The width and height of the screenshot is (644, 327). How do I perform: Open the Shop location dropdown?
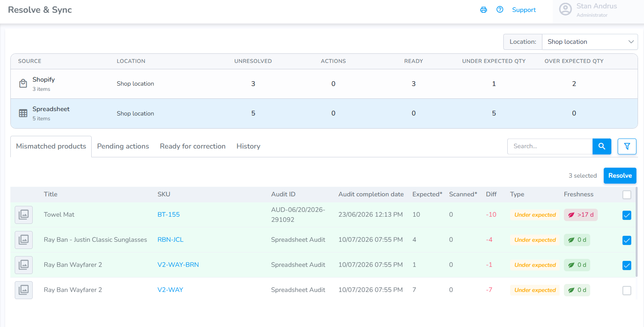pyautogui.click(x=590, y=42)
